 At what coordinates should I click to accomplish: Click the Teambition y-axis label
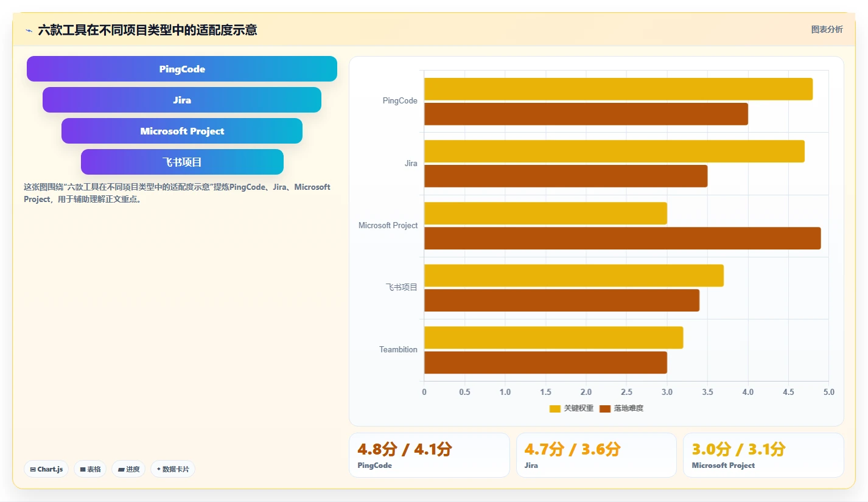coord(398,349)
